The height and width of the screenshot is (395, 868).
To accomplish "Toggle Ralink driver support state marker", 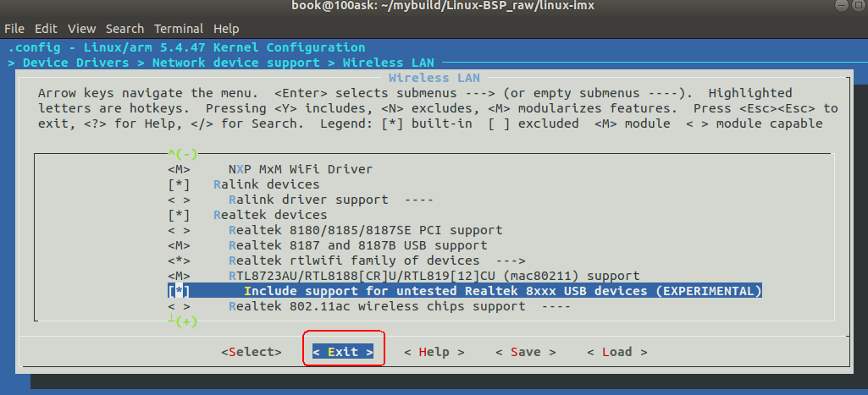I will (179, 200).
